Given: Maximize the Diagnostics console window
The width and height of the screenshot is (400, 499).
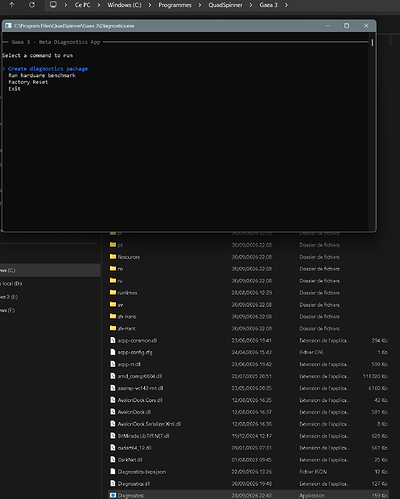Looking at the screenshot, I should (x=346, y=26).
